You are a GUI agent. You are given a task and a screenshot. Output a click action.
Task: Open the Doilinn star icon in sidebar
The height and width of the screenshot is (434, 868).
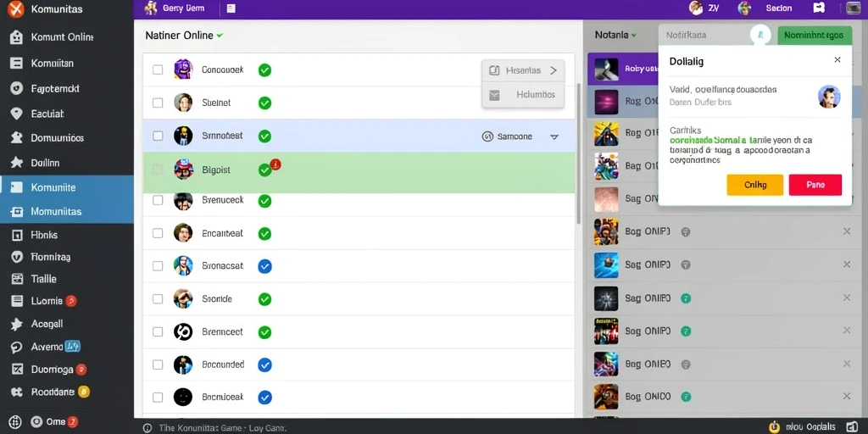pyautogui.click(x=17, y=163)
